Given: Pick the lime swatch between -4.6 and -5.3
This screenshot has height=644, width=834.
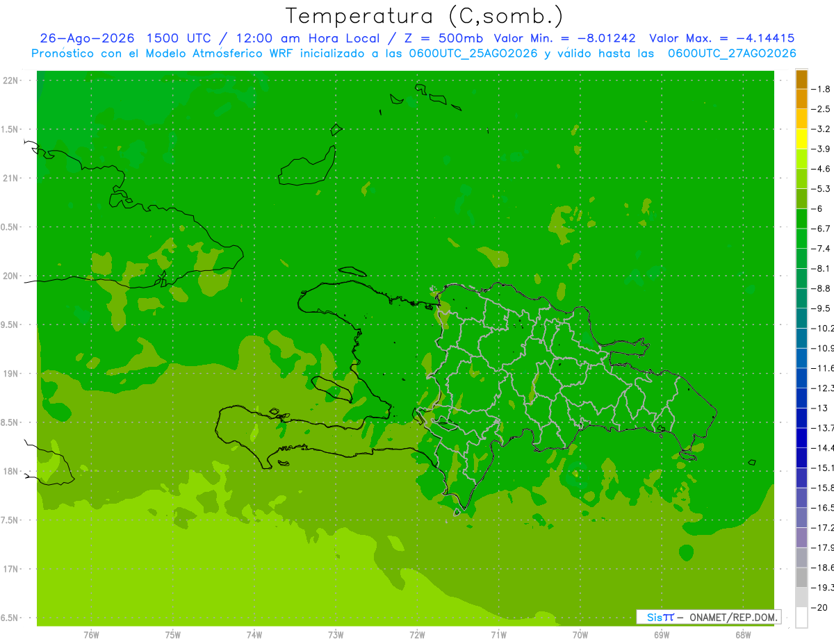Looking at the screenshot, I should pyautogui.click(x=801, y=179).
